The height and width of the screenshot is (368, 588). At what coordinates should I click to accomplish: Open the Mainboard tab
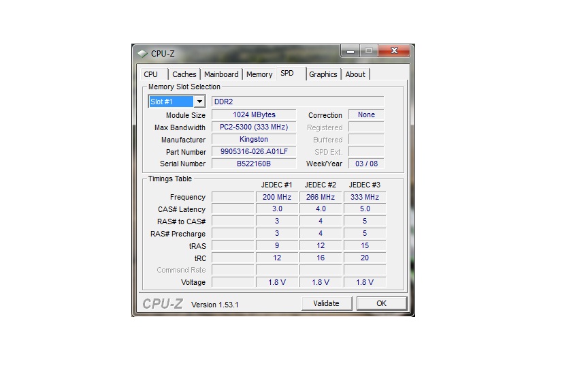coord(221,74)
